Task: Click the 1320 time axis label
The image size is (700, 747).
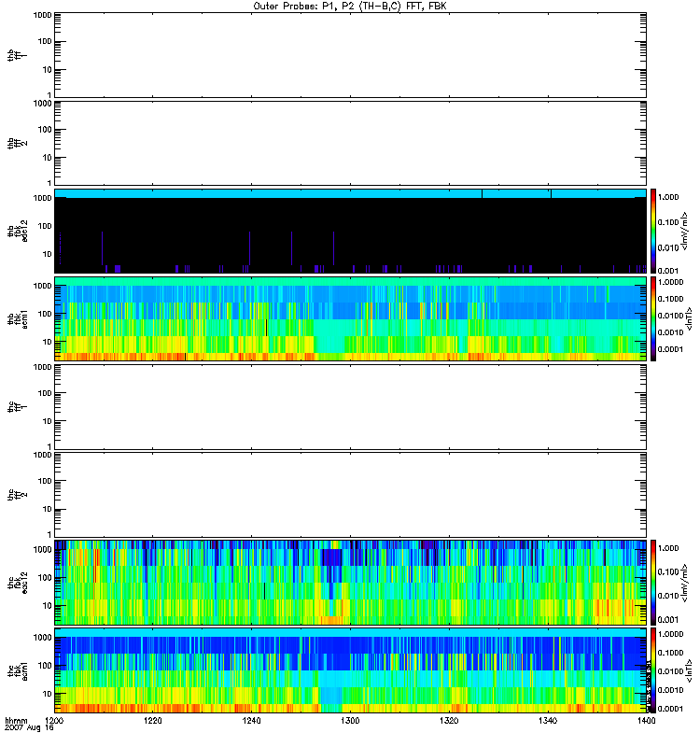Action: pyautogui.click(x=448, y=723)
